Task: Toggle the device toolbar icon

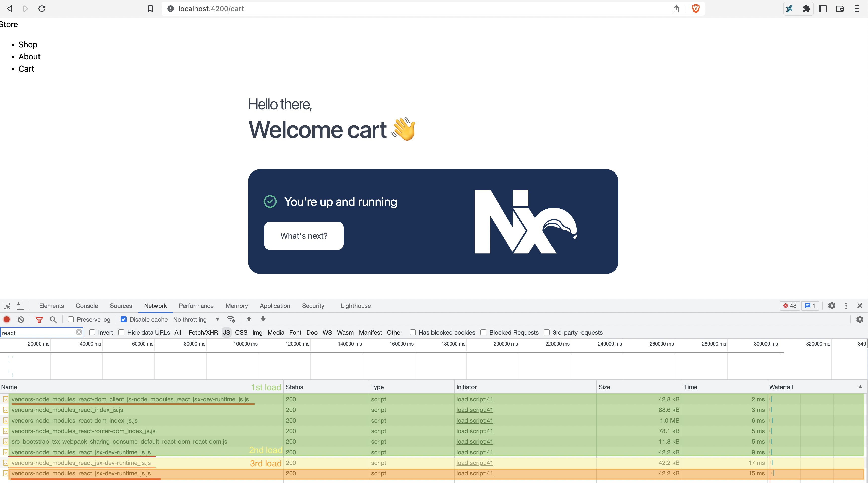Action: click(20, 305)
